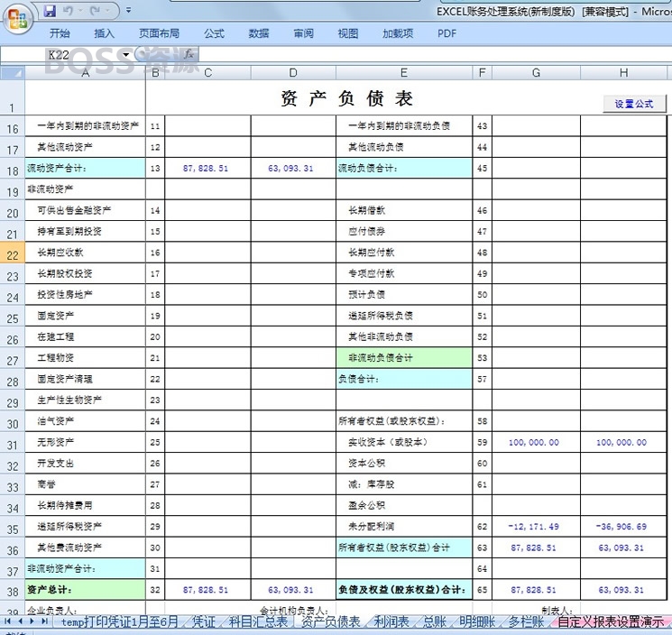Screen dimensions: 672x635
Task: Open the 页面布局 ribbon tab
Action: pyautogui.click(x=159, y=33)
